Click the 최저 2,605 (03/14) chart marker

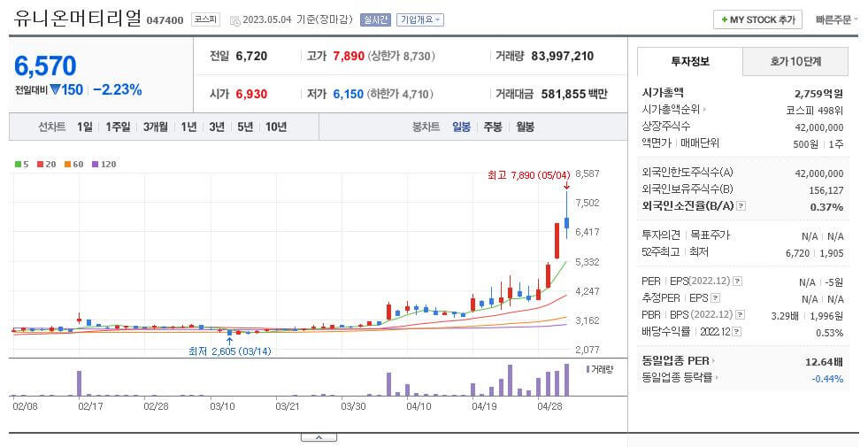230,351
